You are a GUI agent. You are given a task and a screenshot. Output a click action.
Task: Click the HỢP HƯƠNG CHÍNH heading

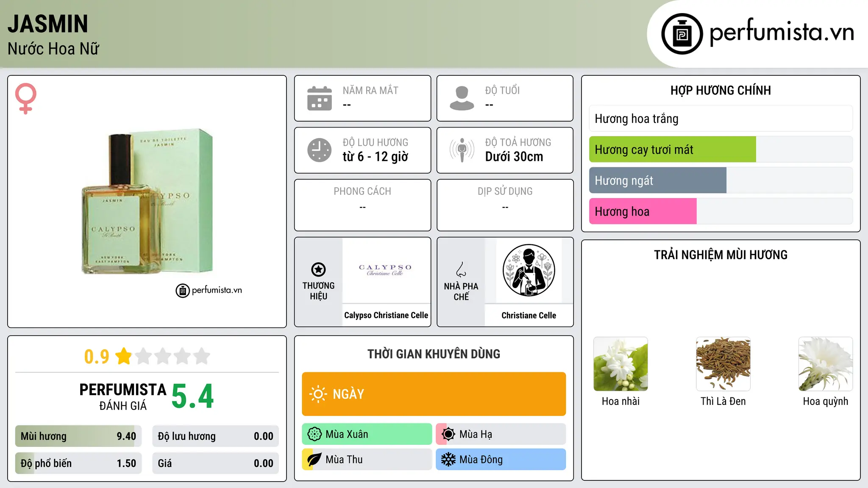point(721,90)
